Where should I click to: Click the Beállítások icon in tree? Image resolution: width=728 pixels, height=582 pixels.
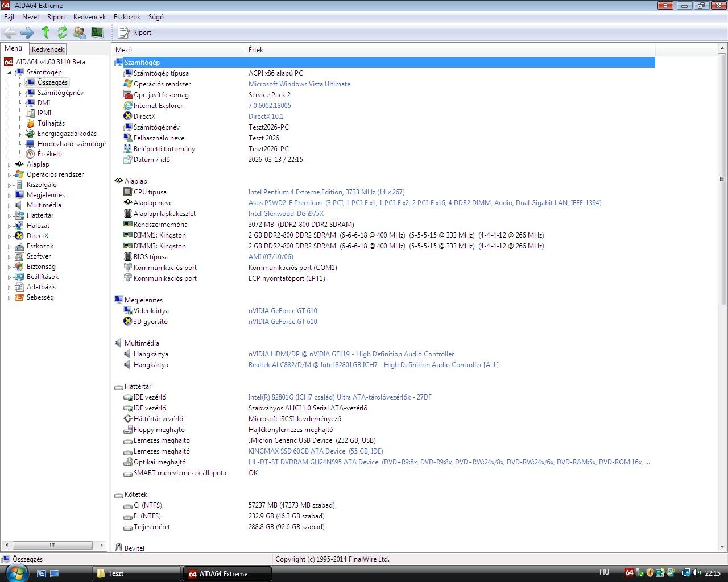click(x=19, y=277)
